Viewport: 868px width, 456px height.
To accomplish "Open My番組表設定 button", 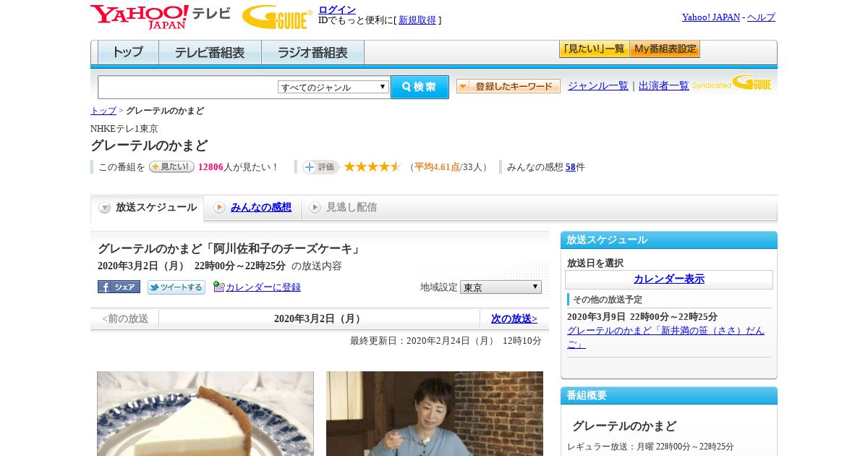I will pos(665,49).
